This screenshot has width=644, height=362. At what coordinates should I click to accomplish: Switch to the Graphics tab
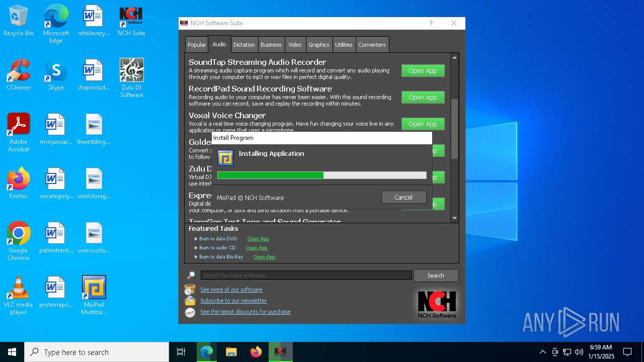pyautogui.click(x=319, y=45)
